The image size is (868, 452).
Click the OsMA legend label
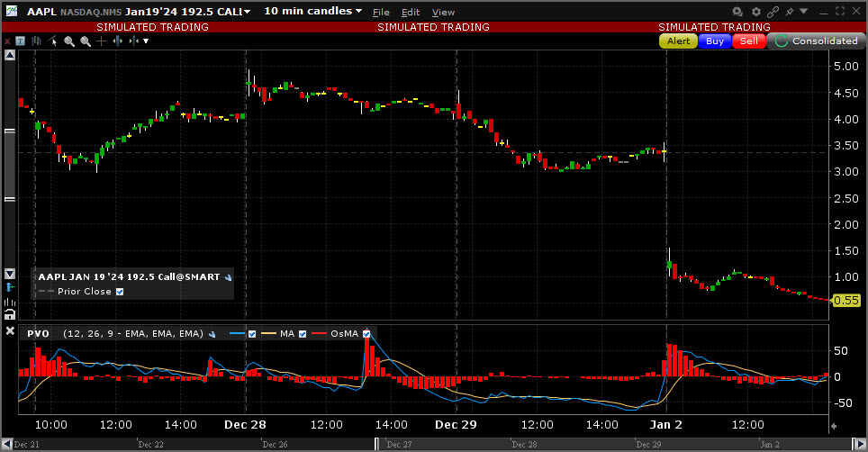344,334
